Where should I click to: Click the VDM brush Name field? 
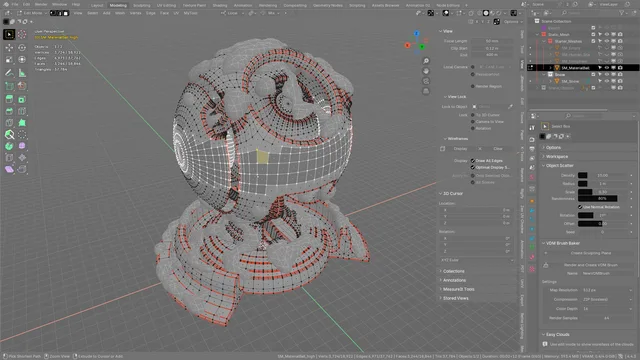point(606,273)
